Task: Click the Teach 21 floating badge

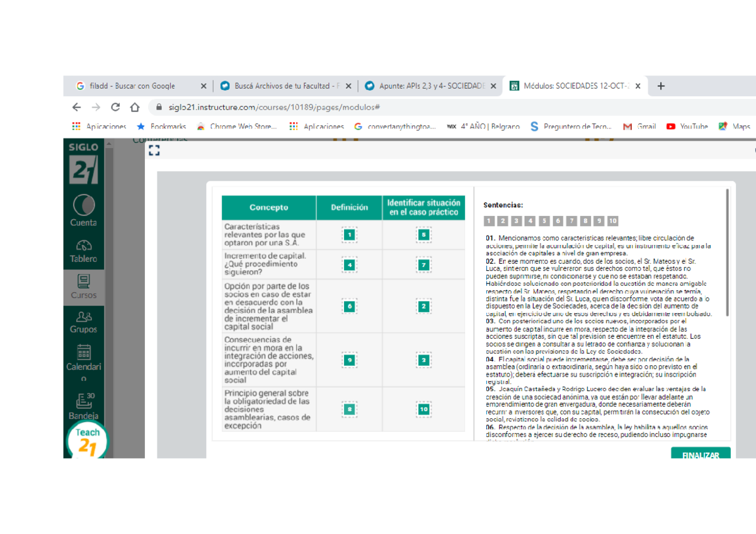Action: pyautogui.click(x=88, y=440)
